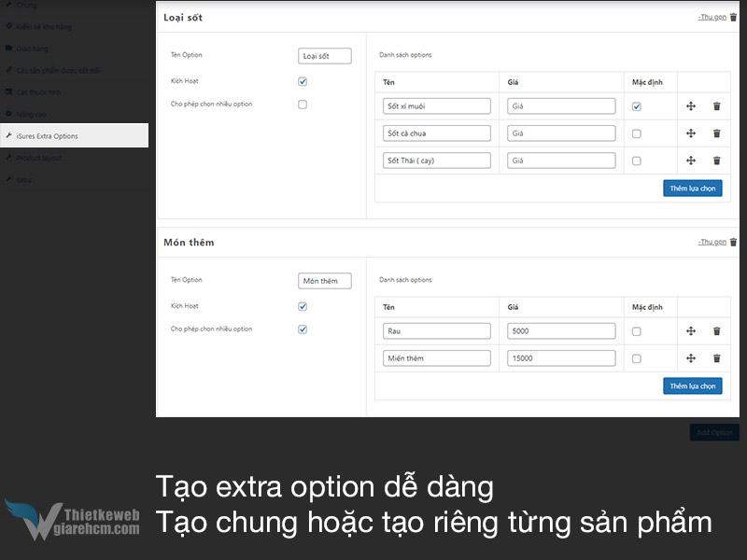Edit the name field Sốt Thái (cay)
The width and height of the screenshot is (747, 560).
click(437, 161)
